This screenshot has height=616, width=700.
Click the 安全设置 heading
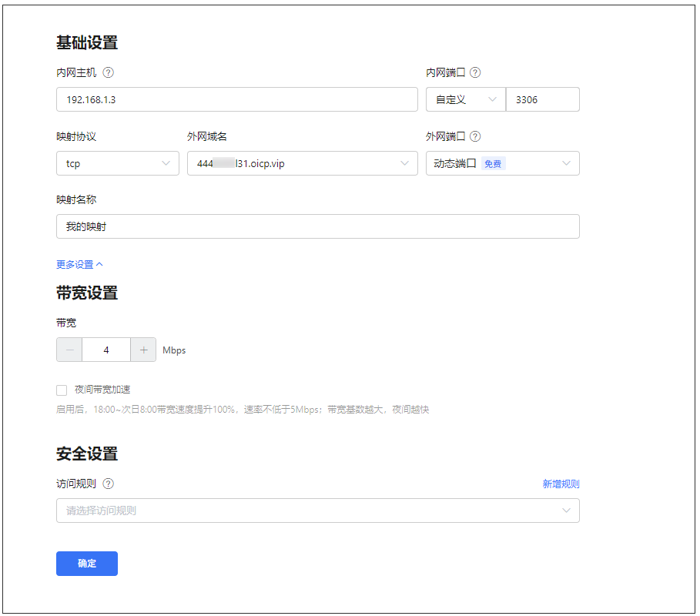(86, 454)
